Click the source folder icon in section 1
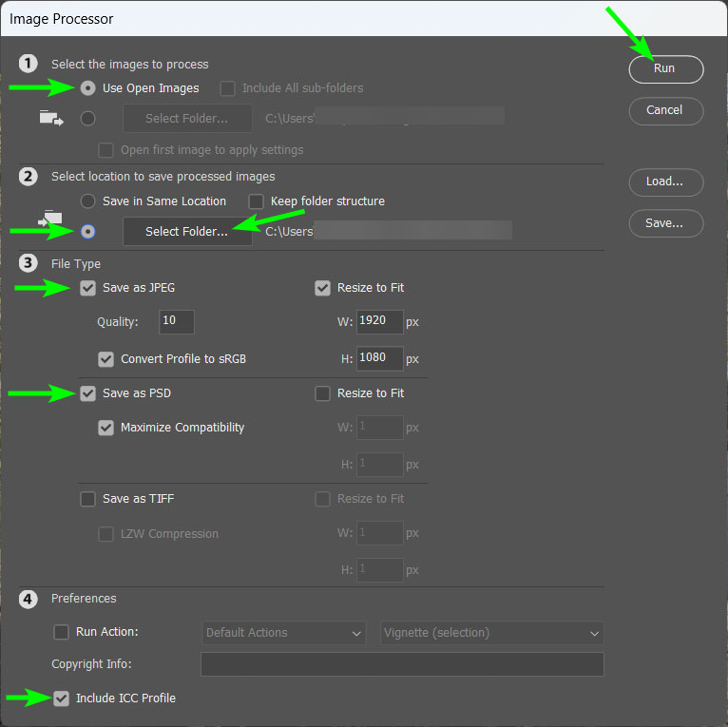Viewport: 728px width, 727px height. pyautogui.click(x=51, y=119)
